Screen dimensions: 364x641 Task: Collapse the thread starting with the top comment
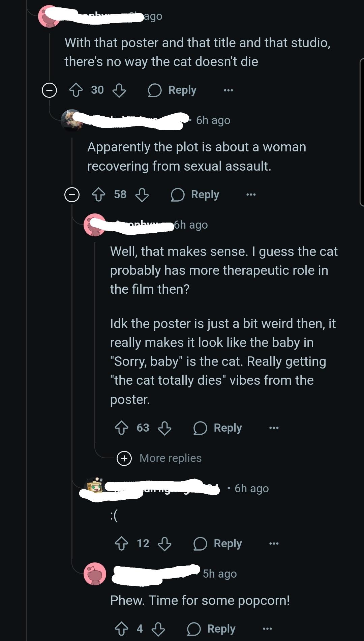(x=49, y=89)
